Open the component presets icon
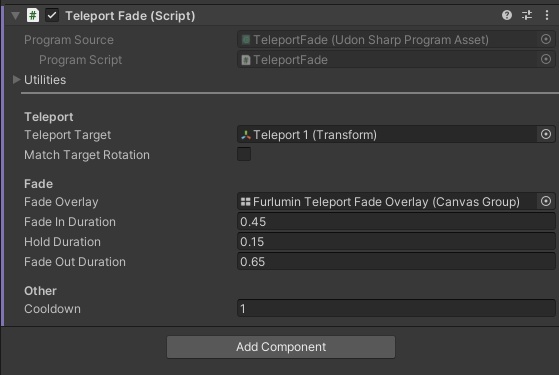 coord(527,15)
